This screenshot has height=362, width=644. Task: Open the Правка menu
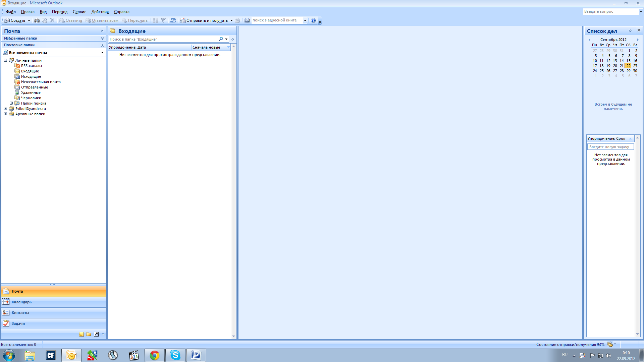28,12
